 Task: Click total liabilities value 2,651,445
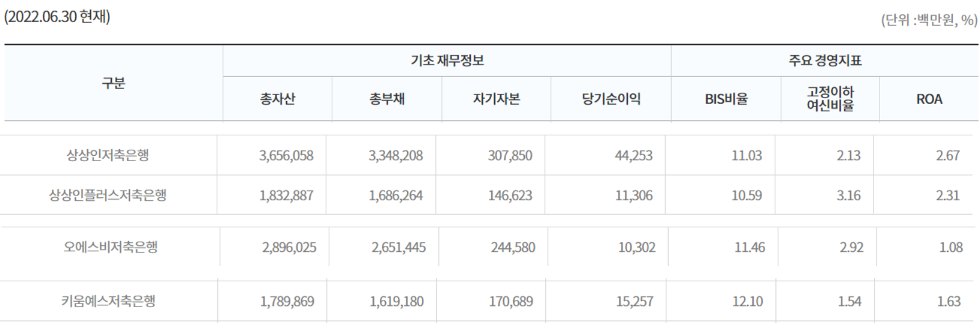[399, 247]
